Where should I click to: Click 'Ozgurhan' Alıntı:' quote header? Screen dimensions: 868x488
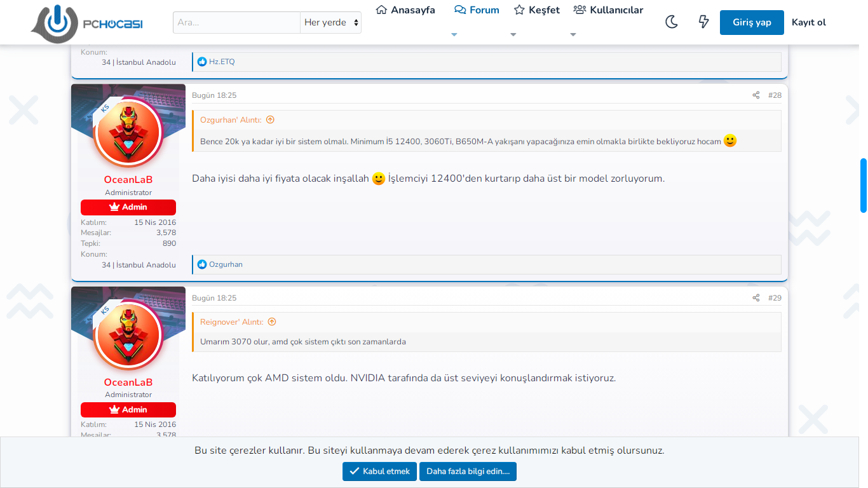[231, 119]
